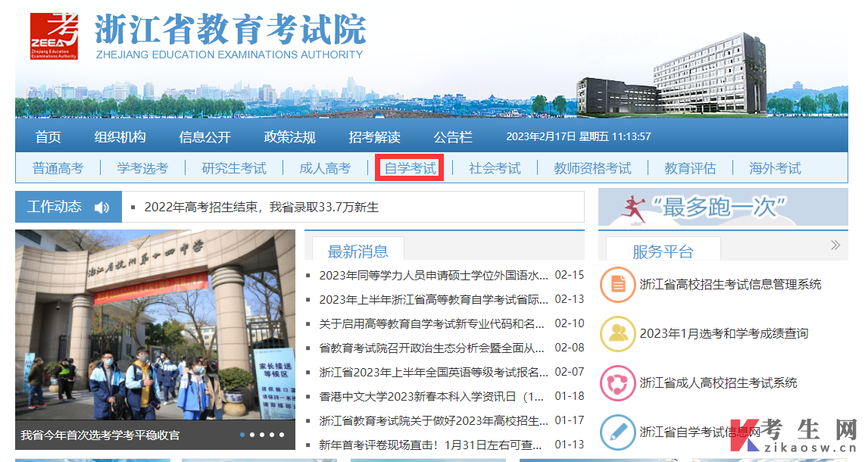Click the blue pencil icon for 自学考试信息
The height and width of the screenshot is (462, 868).
617,432
